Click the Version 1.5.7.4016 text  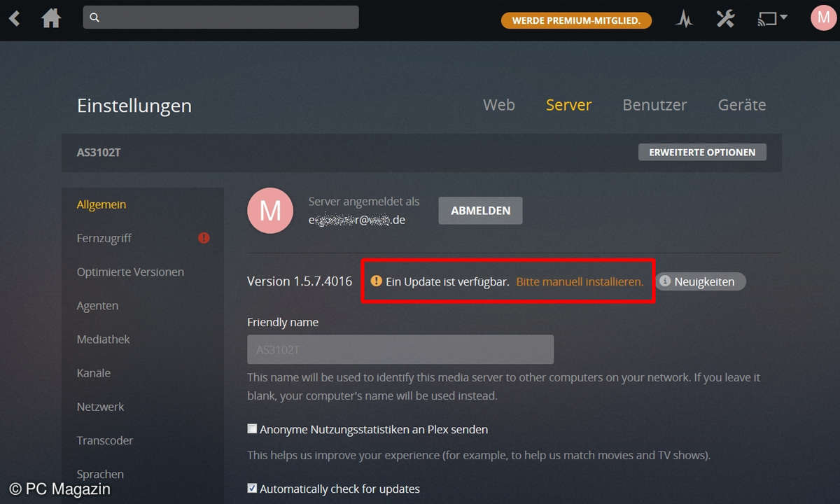pyautogui.click(x=300, y=281)
